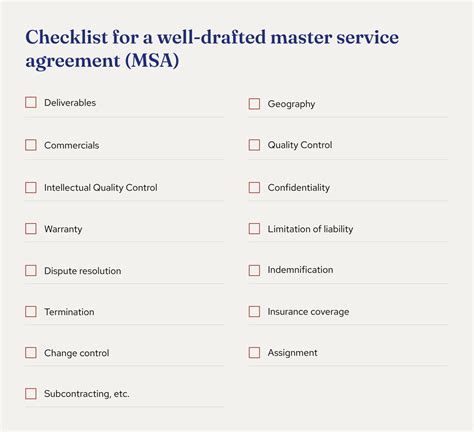Check the Limitation of liability box
Viewport: 474px width, 432px height.
[254, 229]
